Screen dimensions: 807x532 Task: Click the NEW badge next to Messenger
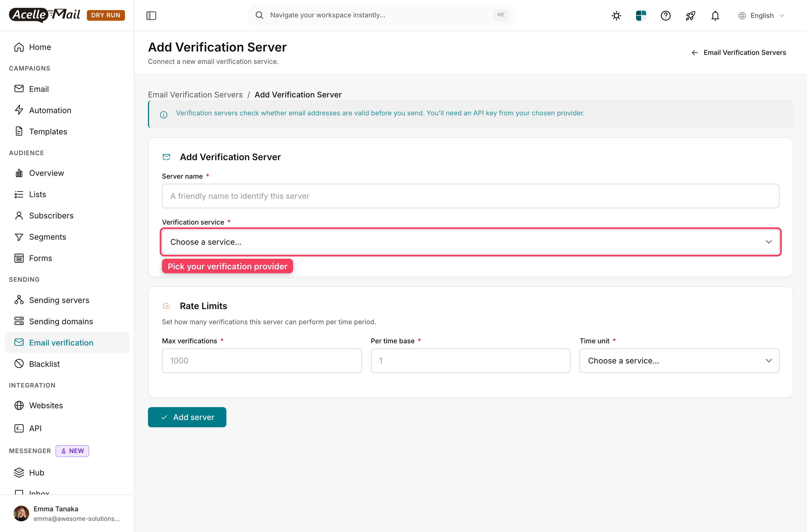[72, 451]
